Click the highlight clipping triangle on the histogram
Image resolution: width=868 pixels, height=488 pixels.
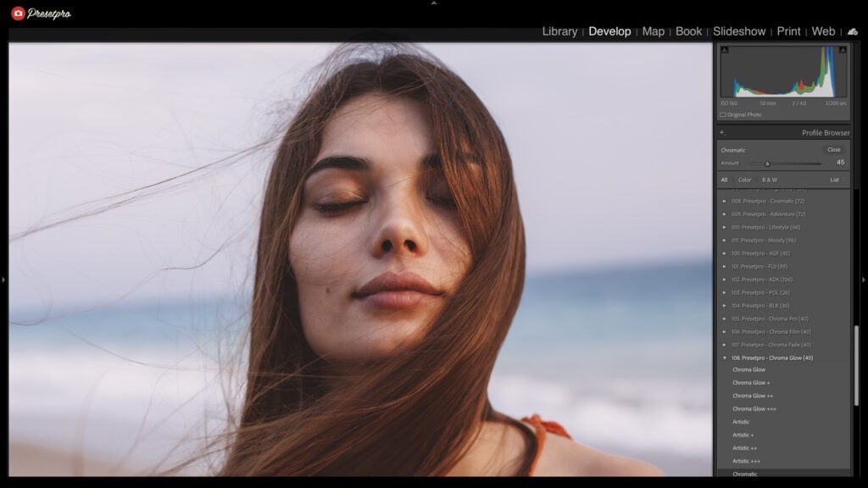click(841, 50)
